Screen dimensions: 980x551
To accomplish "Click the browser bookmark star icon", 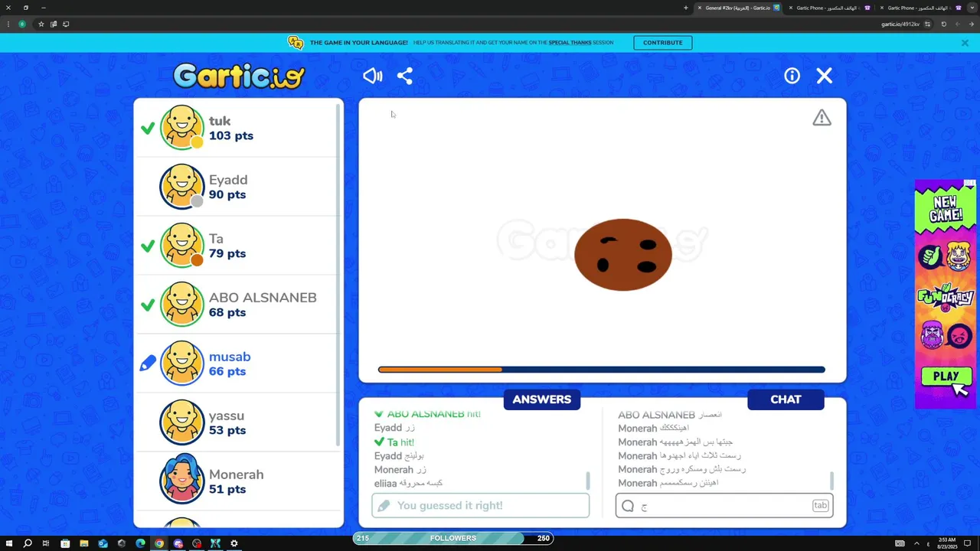I will [41, 24].
